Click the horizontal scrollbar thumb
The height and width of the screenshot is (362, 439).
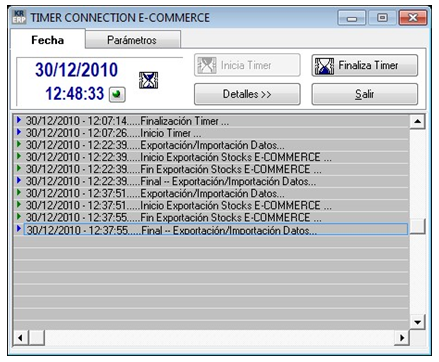pyautogui.click(x=36, y=338)
